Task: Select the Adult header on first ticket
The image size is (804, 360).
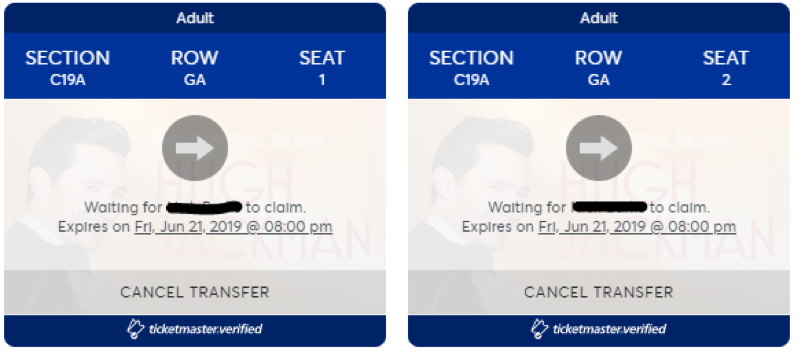Action: (195, 18)
